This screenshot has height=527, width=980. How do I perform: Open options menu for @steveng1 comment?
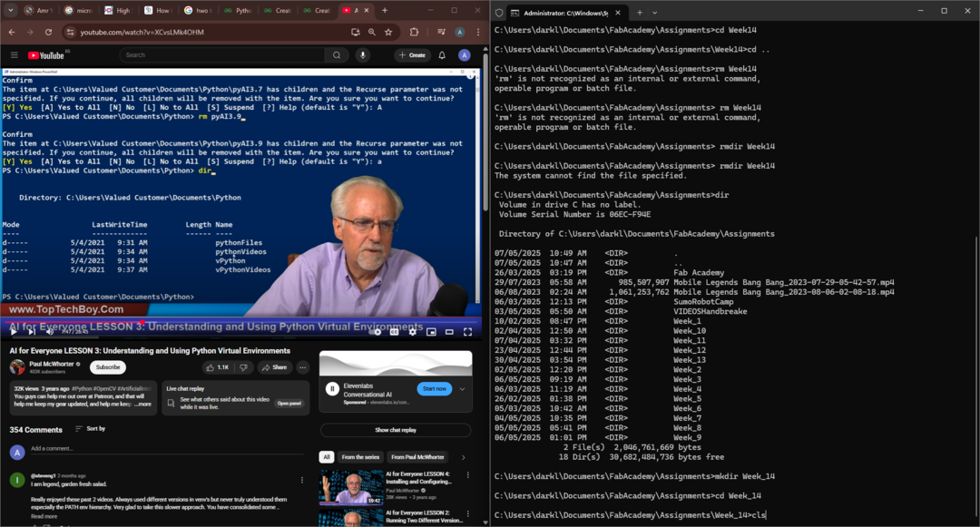pos(302,480)
